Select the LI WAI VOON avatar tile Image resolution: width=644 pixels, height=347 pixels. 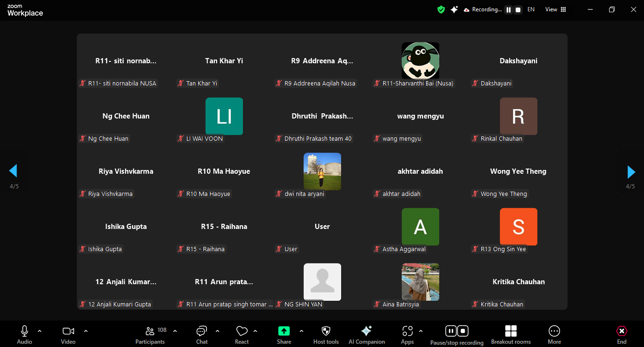tap(224, 116)
